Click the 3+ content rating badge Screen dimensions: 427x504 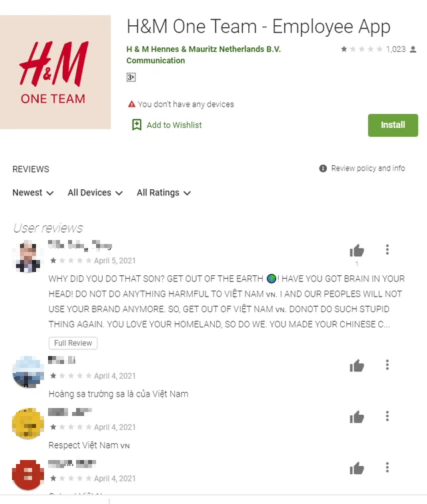coord(131,77)
